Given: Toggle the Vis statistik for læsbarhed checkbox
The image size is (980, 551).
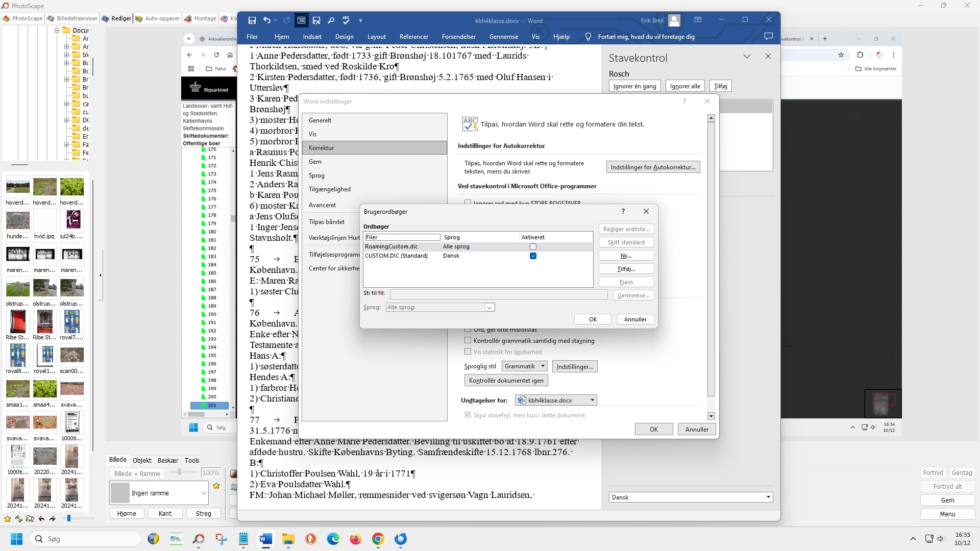Looking at the screenshot, I should point(468,352).
